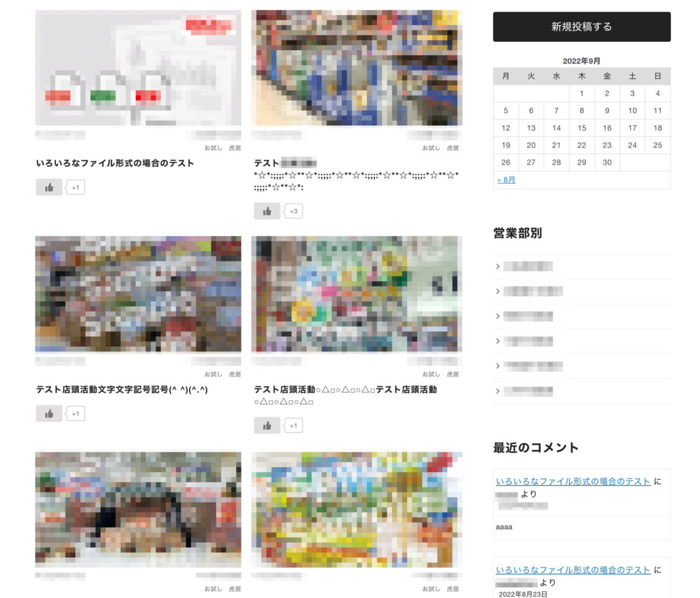This screenshot has width=700, height=598.
Task: Click thumbnail above テスト店頭活動文字文字記号記号
Action: point(138,294)
